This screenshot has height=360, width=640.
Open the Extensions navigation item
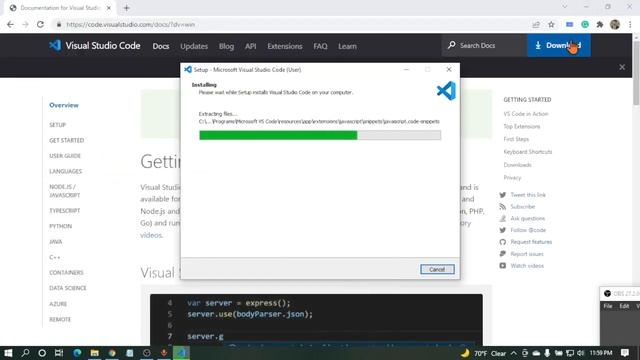click(284, 46)
